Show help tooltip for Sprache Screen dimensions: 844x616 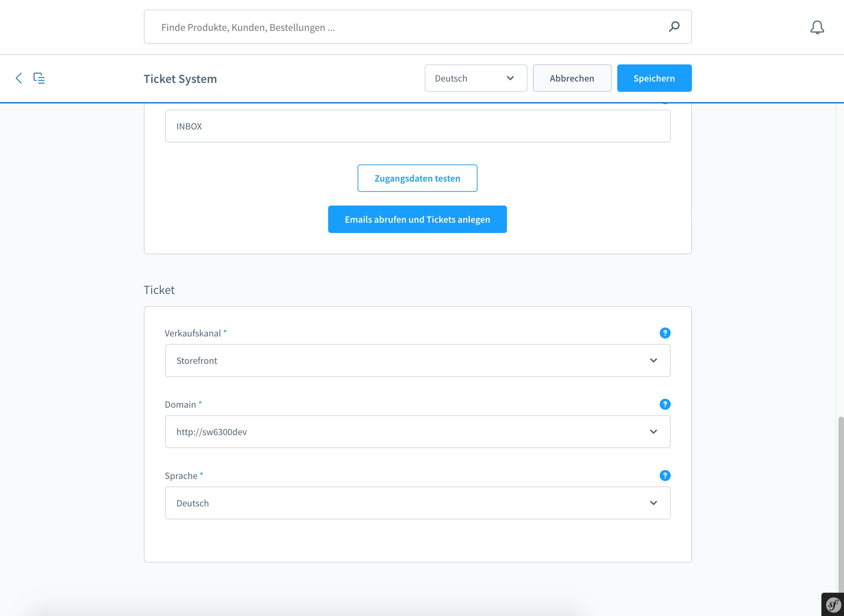pyautogui.click(x=665, y=476)
